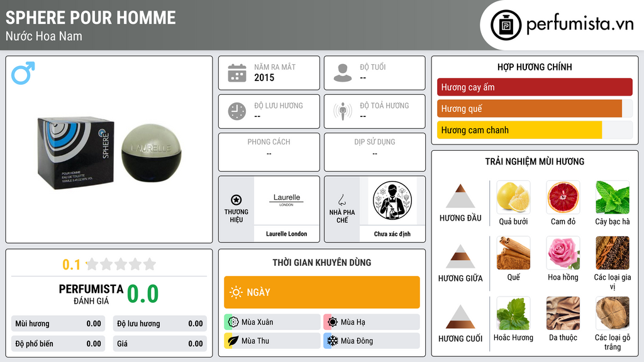
Task: Click the Hương quế orange bar
Action: click(530, 109)
